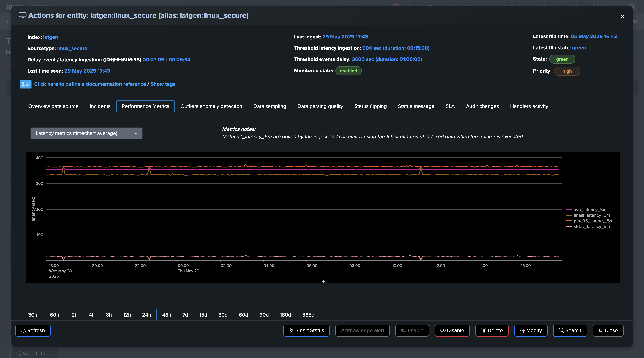Click the Disable button
The image size is (644, 358).
pyautogui.click(x=452, y=330)
